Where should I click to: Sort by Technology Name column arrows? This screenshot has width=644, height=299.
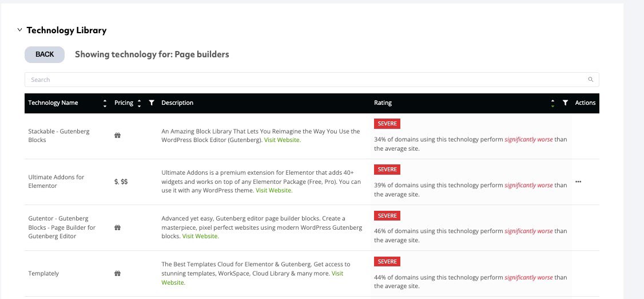point(105,103)
